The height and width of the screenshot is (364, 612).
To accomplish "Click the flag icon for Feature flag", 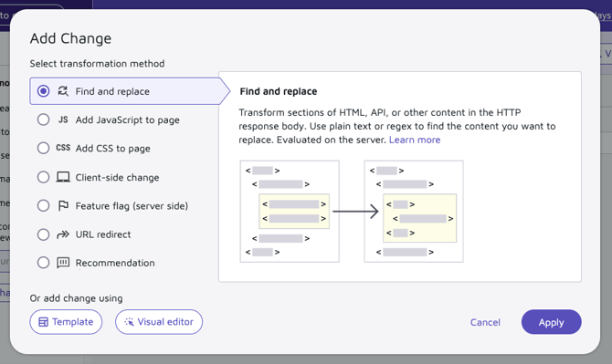I will tap(63, 205).
